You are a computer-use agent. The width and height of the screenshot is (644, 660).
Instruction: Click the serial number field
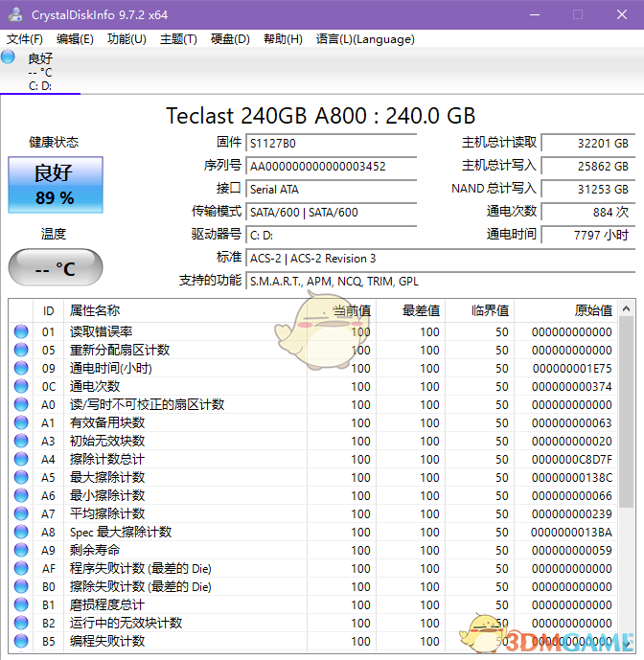click(332, 166)
